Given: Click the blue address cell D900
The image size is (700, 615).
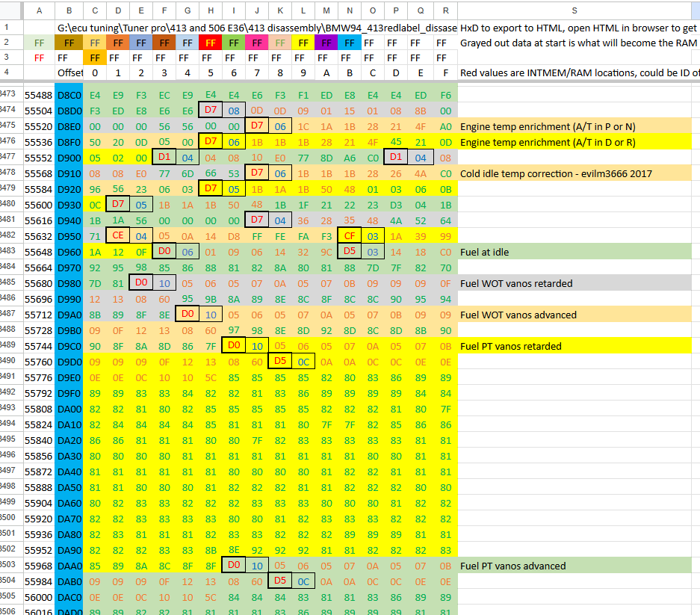Looking at the screenshot, I should click(68, 157).
